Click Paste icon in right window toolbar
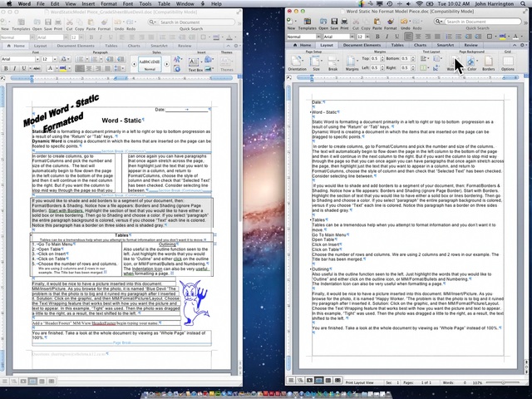 (x=377, y=22)
